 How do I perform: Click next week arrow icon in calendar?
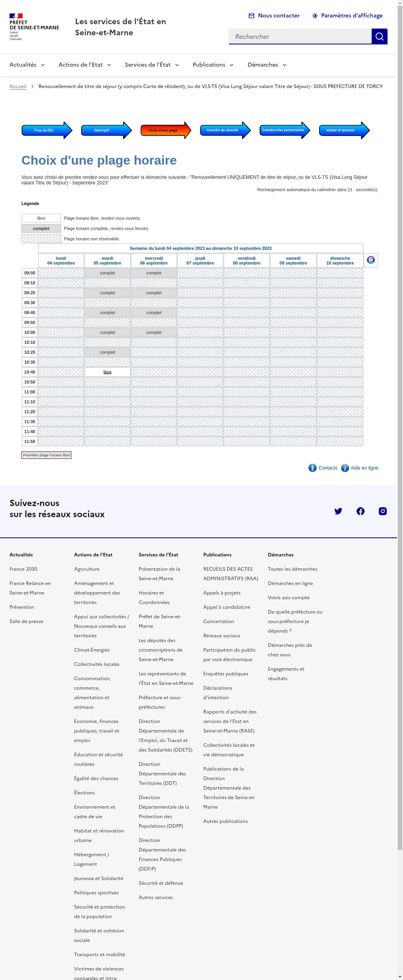(371, 260)
